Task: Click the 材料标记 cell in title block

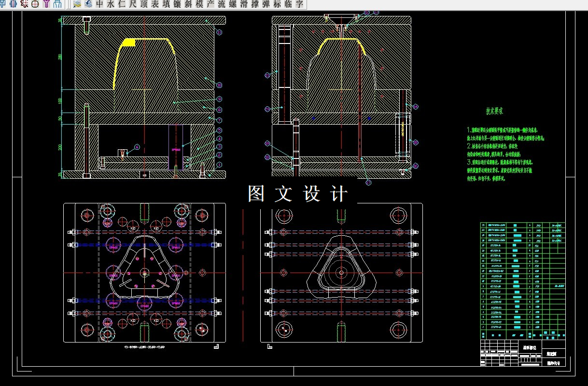Action: pyautogui.click(x=530, y=347)
